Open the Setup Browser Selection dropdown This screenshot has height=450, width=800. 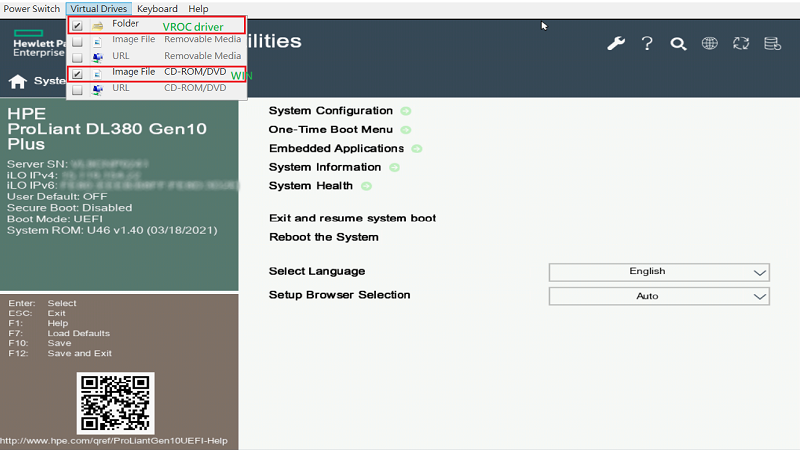tap(659, 297)
